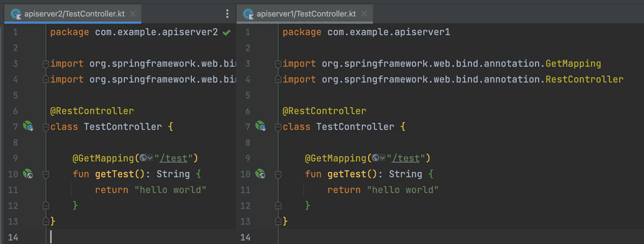Image resolution: width=644 pixels, height=244 pixels.
Task: Click the request mapping gutter icon in apiserver2 line 10
Action: pos(28,174)
